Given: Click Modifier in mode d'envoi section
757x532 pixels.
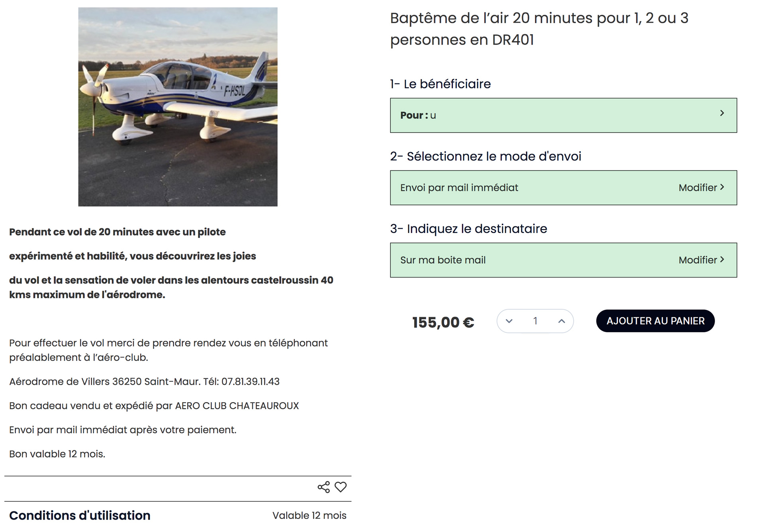Looking at the screenshot, I should pyautogui.click(x=697, y=188).
